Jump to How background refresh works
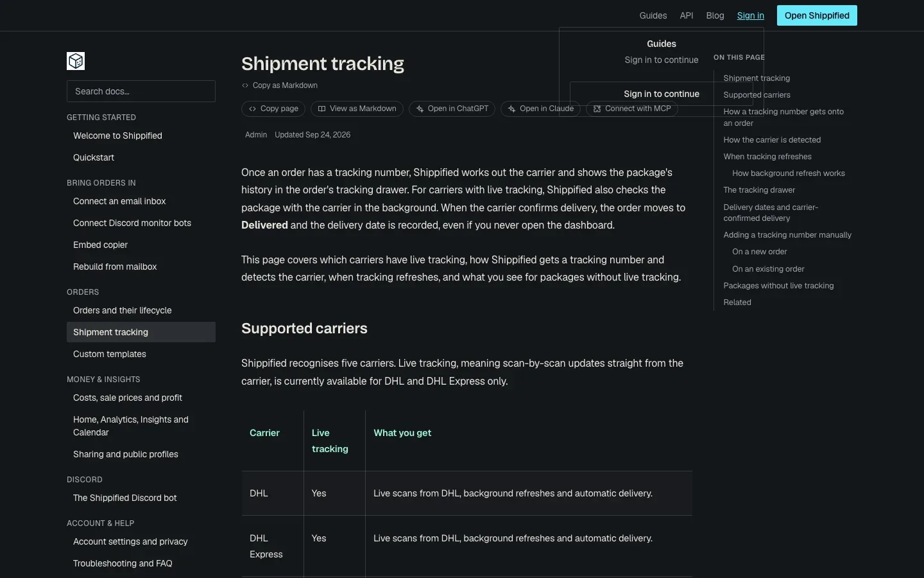The height and width of the screenshot is (578, 924). pyautogui.click(x=789, y=173)
